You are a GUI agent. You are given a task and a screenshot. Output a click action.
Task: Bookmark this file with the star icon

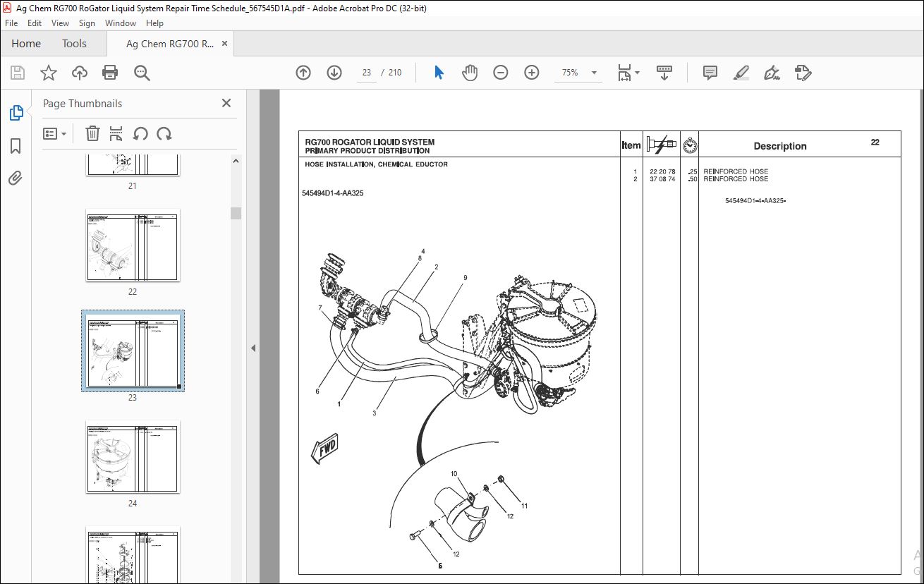tap(49, 73)
